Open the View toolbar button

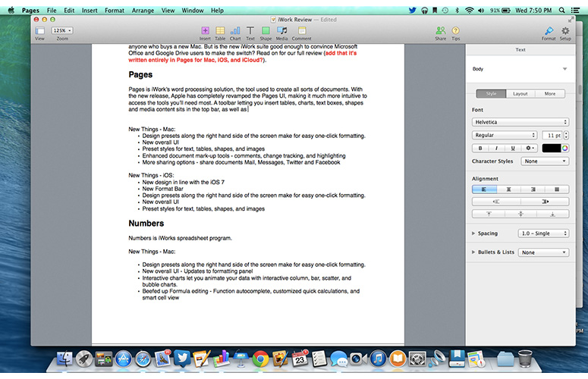(39, 33)
